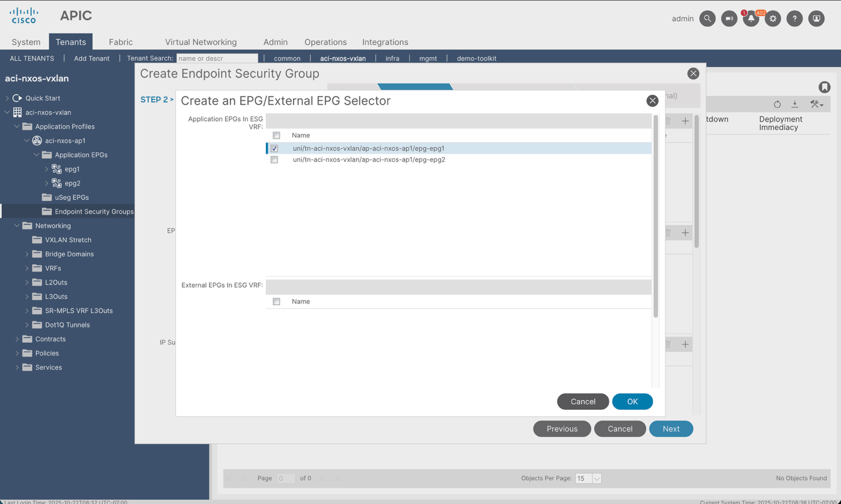This screenshot has height=504, width=841.
Task: Uncheck the epg-epg1 checkbox
Action: tap(274, 148)
